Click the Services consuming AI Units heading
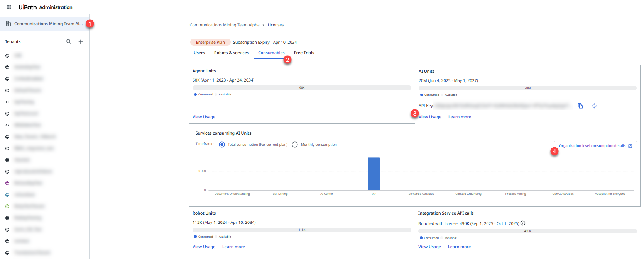This screenshot has height=259, width=644. pyautogui.click(x=223, y=133)
